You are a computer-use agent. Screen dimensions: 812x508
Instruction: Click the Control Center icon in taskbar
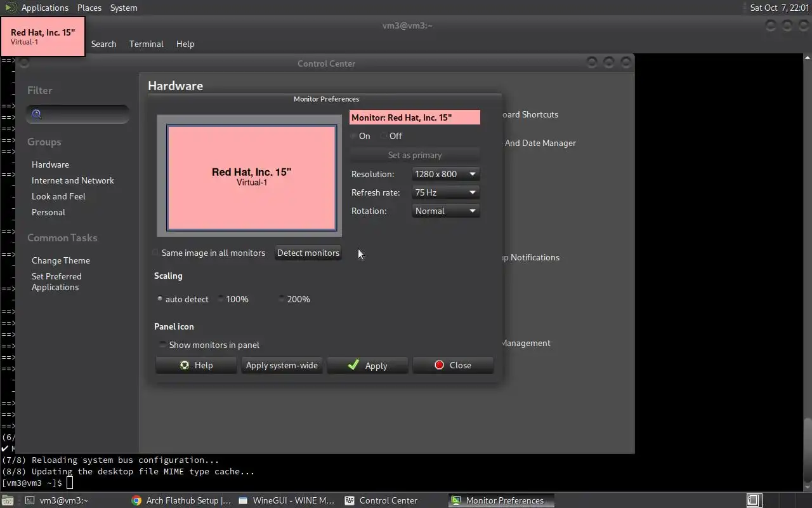pos(350,500)
